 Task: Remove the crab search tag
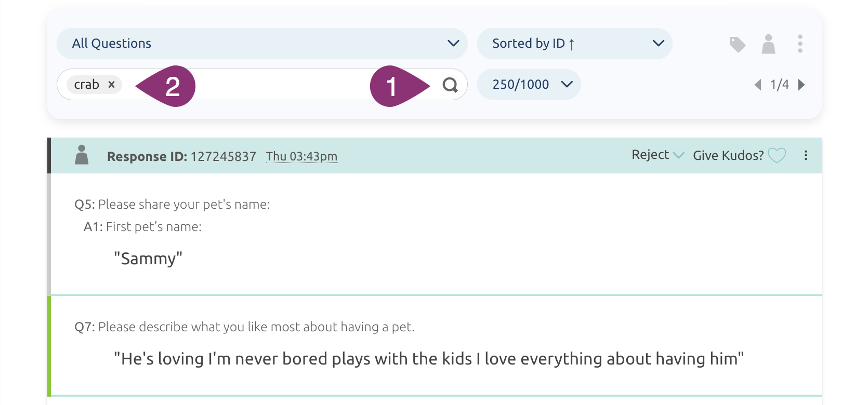(x=111, y=85)
